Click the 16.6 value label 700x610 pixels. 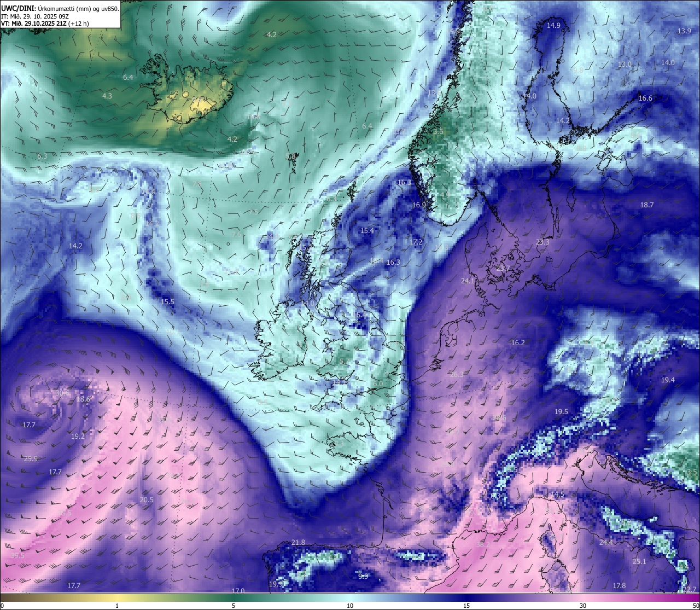(645, 98)
